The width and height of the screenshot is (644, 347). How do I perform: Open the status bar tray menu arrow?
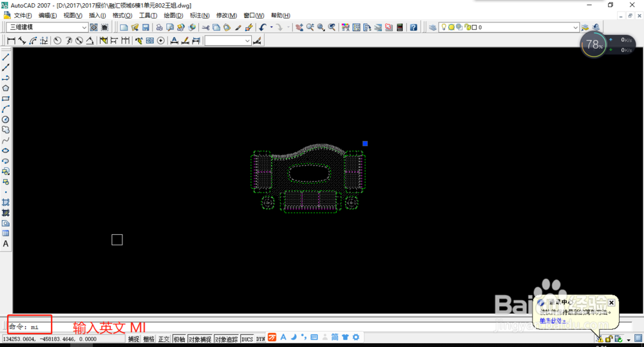(629, 340)
